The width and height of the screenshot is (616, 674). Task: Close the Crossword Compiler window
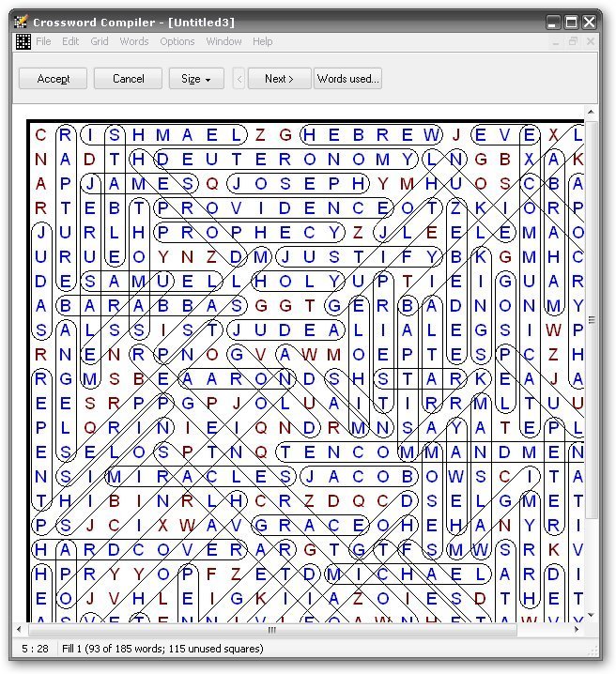(589, 22)
